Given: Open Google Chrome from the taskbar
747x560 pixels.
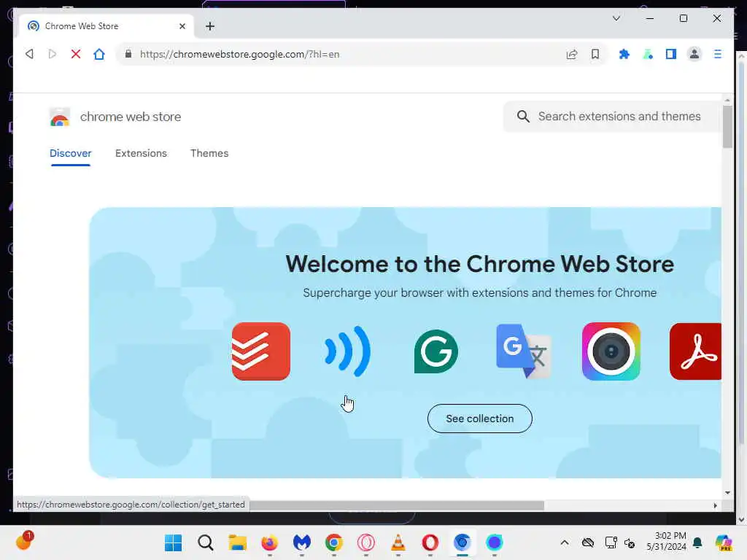Looking at the screenshot, I should coord(334,542).
